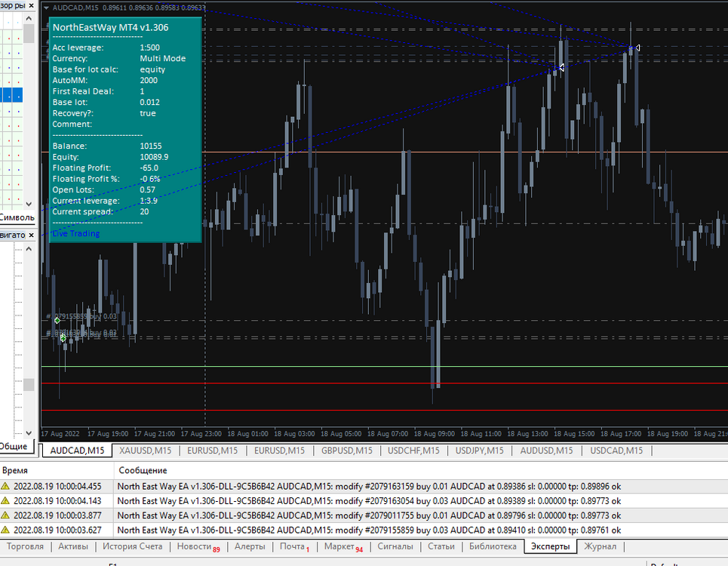Screen dimensions: 728x566
Task: Click the NorthEastWay MT4 v1.306 title
Action: [x=110, y=27]
